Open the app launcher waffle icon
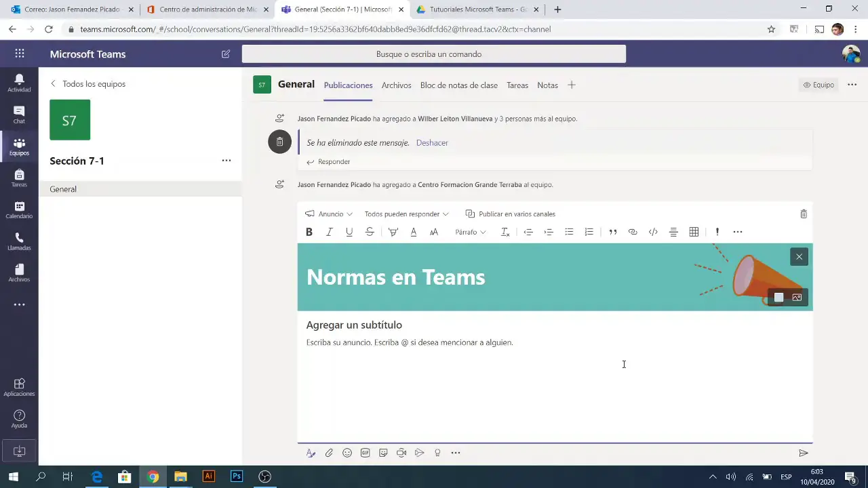The width and height of the screenshot is (868, 488). coord(19,54)
